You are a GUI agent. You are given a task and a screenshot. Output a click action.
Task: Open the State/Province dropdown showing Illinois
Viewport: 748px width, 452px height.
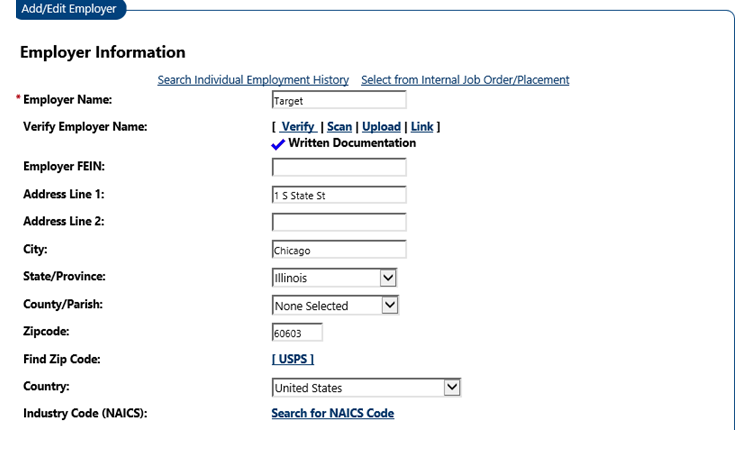335,278
